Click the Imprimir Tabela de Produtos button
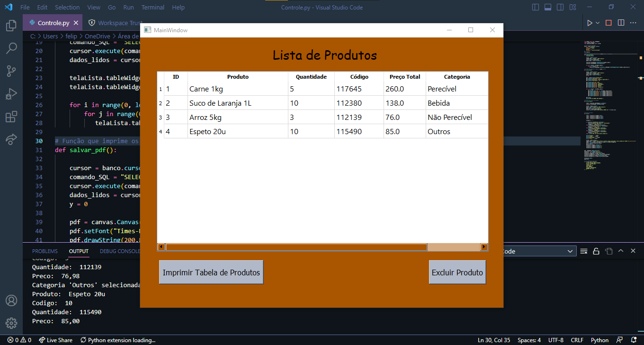 pyautogui.click(x=211, y=272)
